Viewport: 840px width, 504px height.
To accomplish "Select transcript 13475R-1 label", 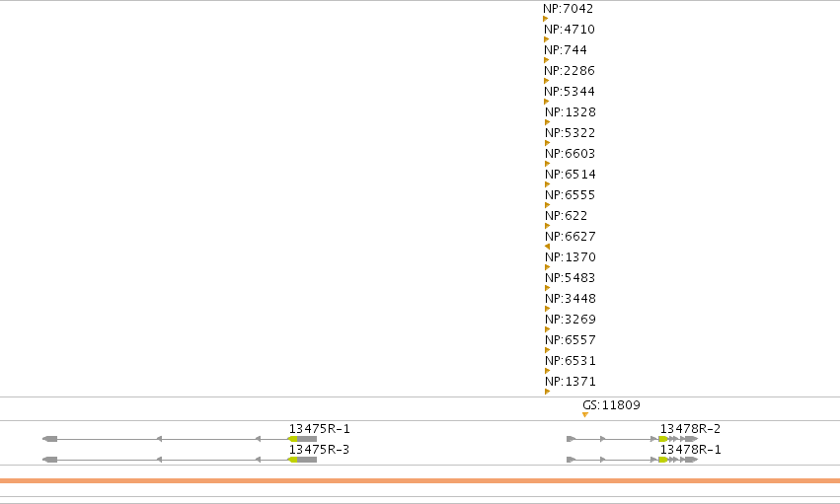I will coord(319,429).
